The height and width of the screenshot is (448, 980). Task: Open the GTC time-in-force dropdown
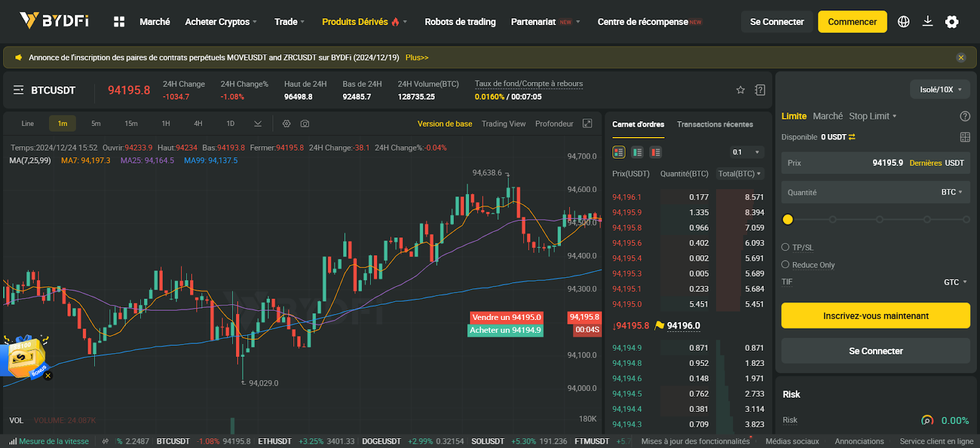pyautogui.click(x=956, y=282)
